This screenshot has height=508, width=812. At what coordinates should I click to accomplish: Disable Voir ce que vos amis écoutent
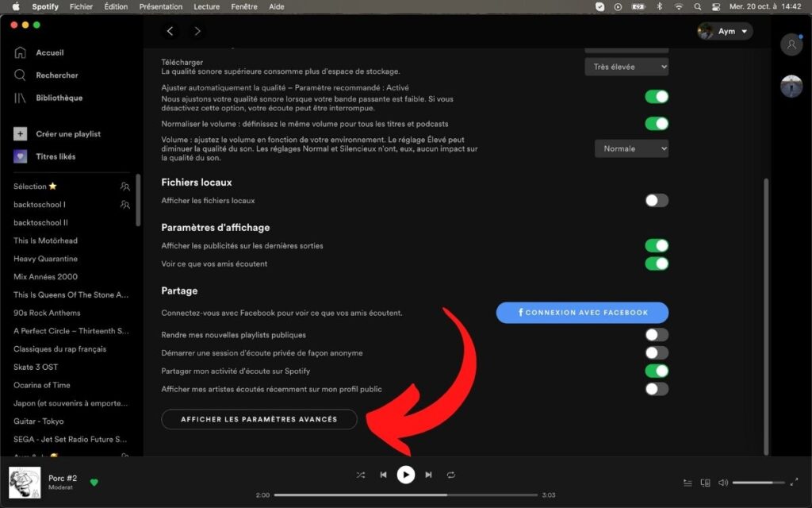coord(657,264)
